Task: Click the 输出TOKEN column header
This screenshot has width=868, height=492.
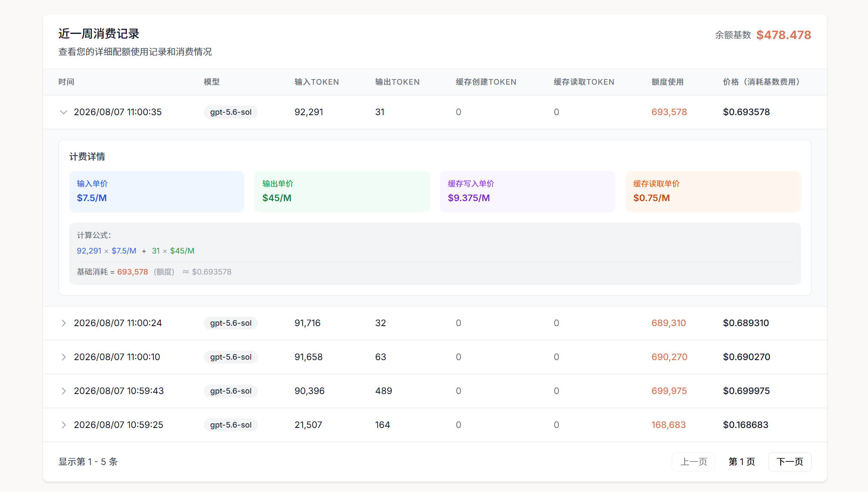Action: 397,82
